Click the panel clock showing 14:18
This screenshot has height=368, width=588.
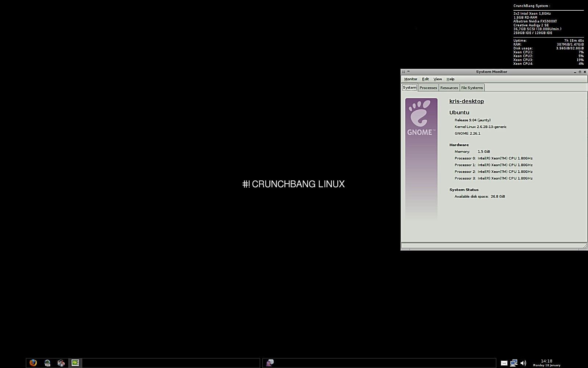[x=546, y=361]
